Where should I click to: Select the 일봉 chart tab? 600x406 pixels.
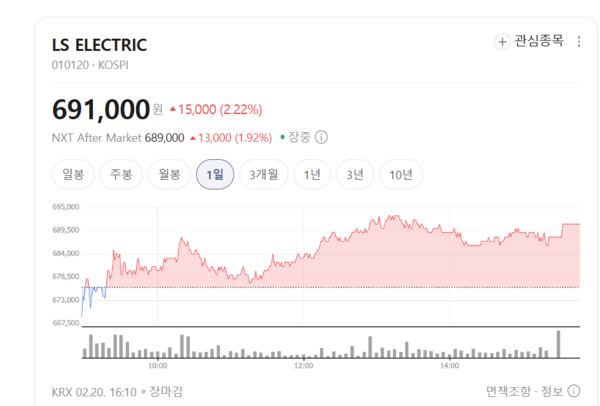click(73, 175)
